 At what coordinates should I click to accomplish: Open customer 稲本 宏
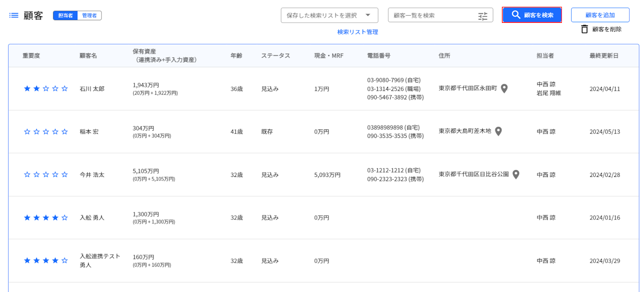89,132
